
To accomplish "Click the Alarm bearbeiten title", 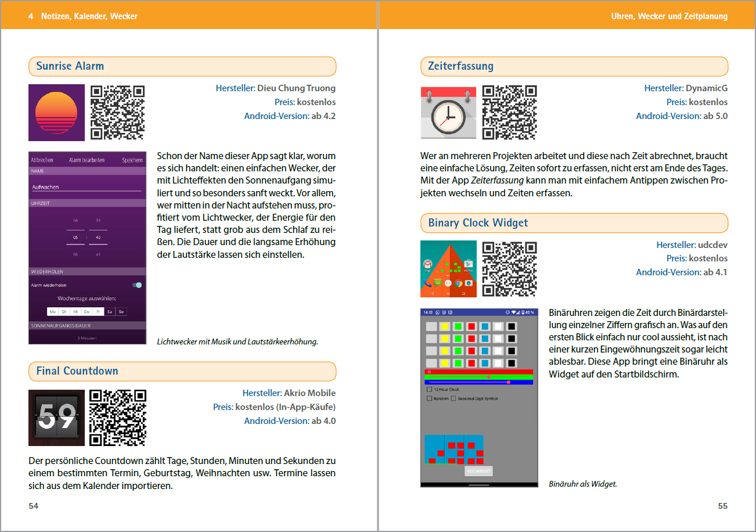I will point(87,160).
